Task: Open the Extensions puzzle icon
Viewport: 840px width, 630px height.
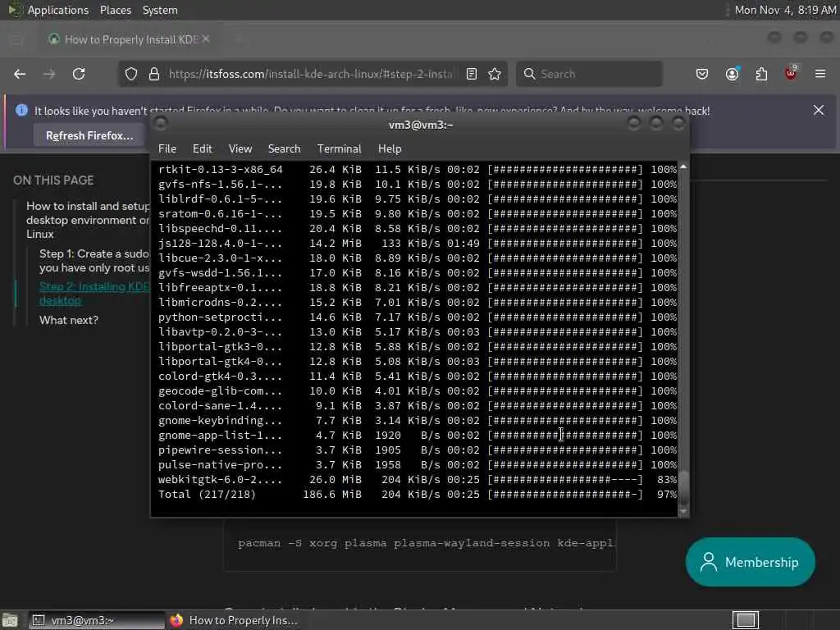Action: click(761, 74)
